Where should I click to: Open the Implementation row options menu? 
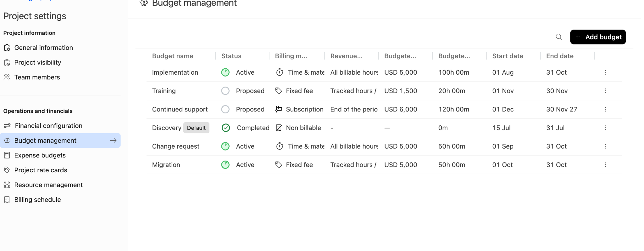click(x=606, y=72)
